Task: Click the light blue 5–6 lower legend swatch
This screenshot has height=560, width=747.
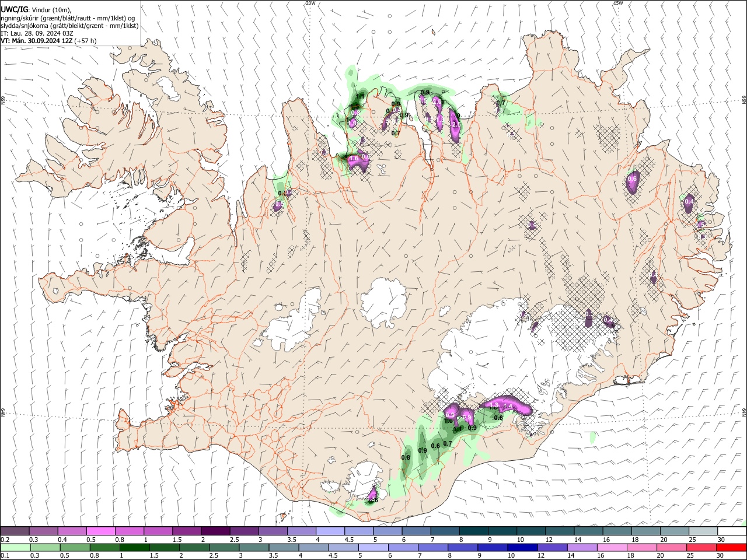Action: pyautogui.click(x=373, y=548)
